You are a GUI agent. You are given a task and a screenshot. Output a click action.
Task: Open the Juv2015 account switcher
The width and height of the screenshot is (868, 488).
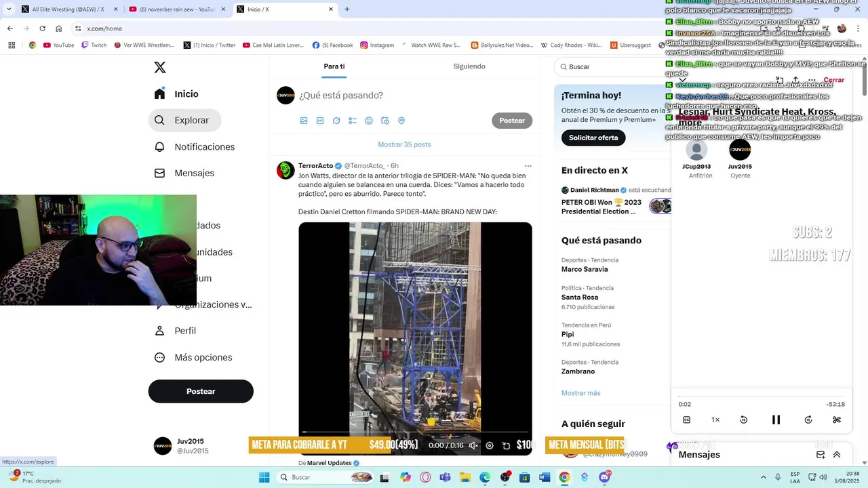[x=201, y=446]
